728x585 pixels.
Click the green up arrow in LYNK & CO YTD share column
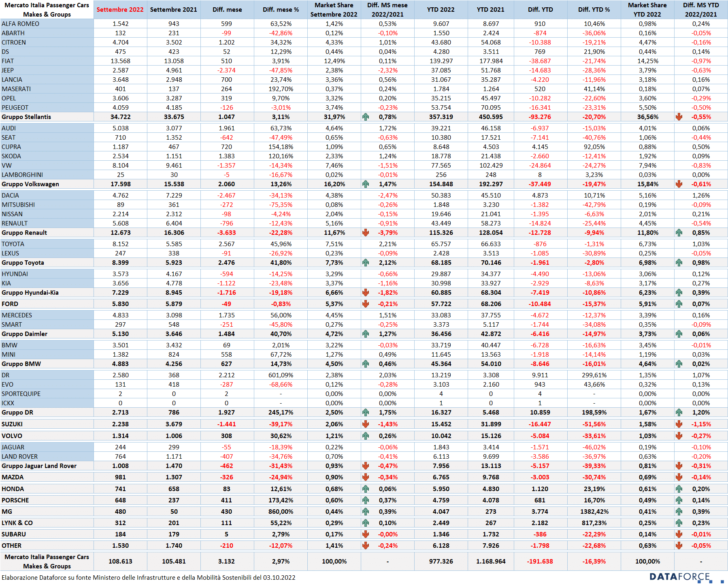(x=679, y=523)
